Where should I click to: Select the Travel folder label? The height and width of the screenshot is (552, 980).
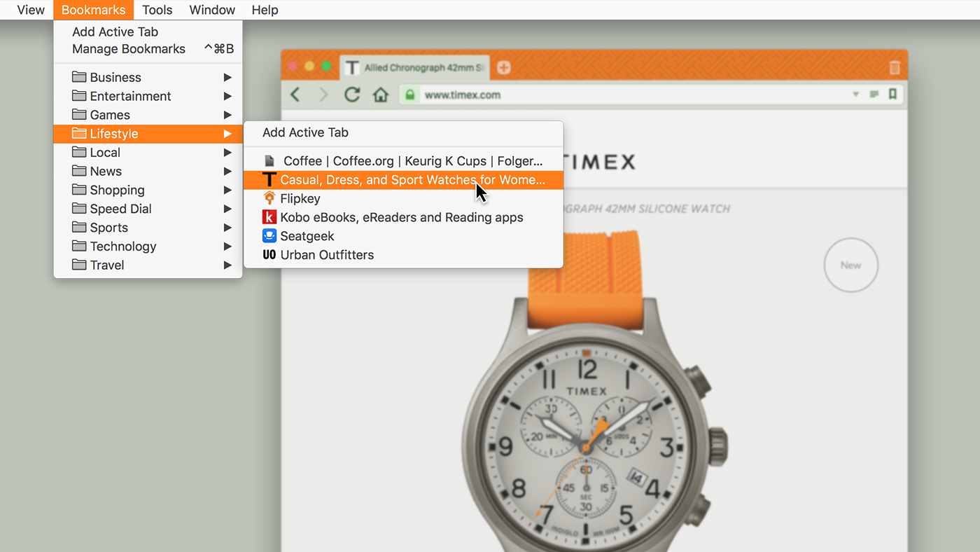(x=107, y=265)
